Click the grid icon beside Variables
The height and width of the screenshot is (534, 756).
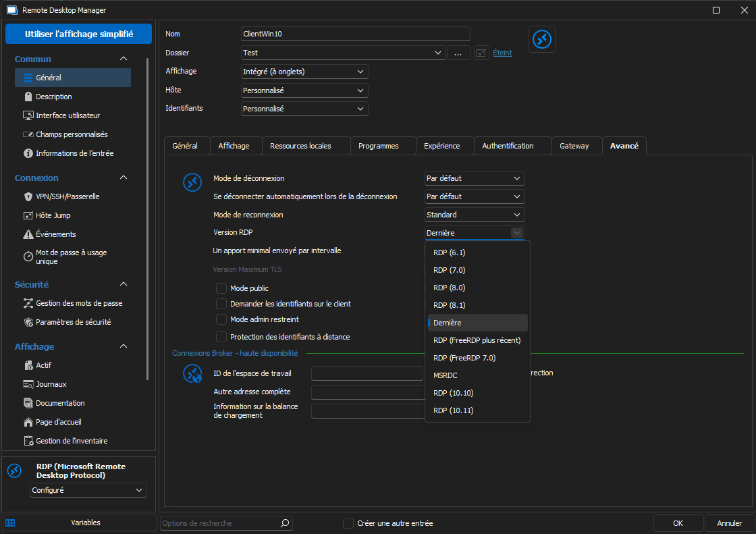point(10,523)
